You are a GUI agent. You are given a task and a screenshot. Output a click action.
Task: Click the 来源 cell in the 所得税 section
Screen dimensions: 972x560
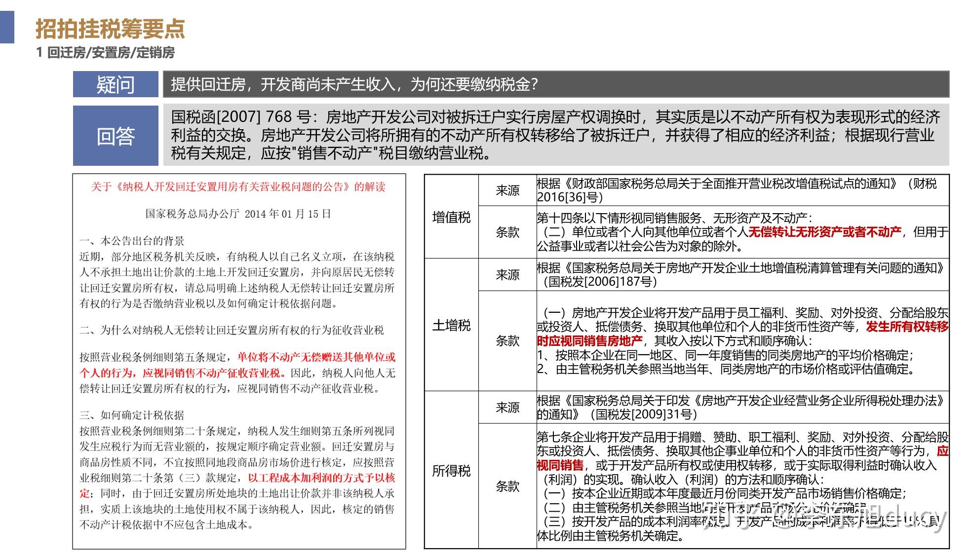[x=507, y=408]
